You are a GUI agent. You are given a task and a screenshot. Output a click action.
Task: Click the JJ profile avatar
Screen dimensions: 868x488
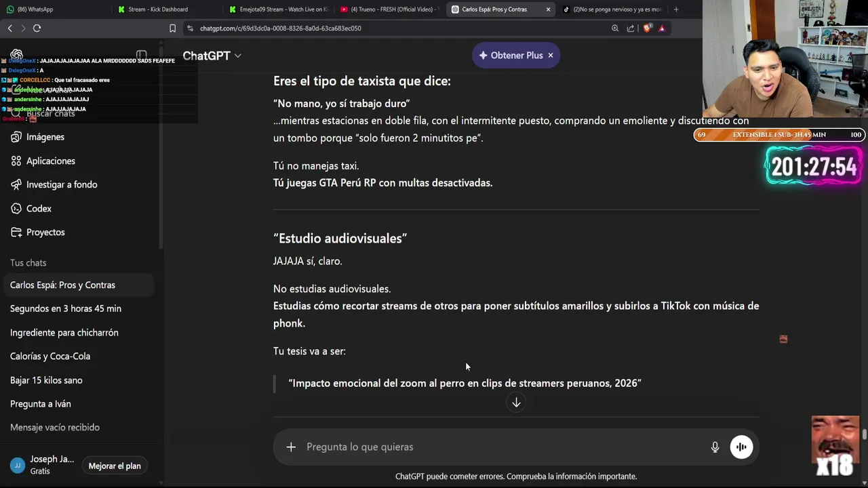coord(18,466)
